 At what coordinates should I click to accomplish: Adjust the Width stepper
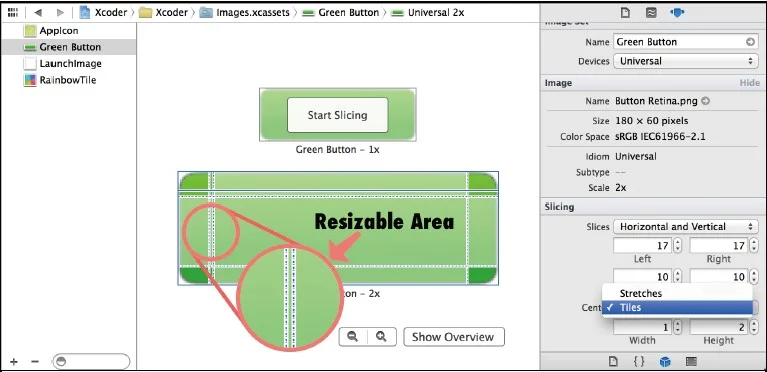pyautogui.click(x=677, y=327)
